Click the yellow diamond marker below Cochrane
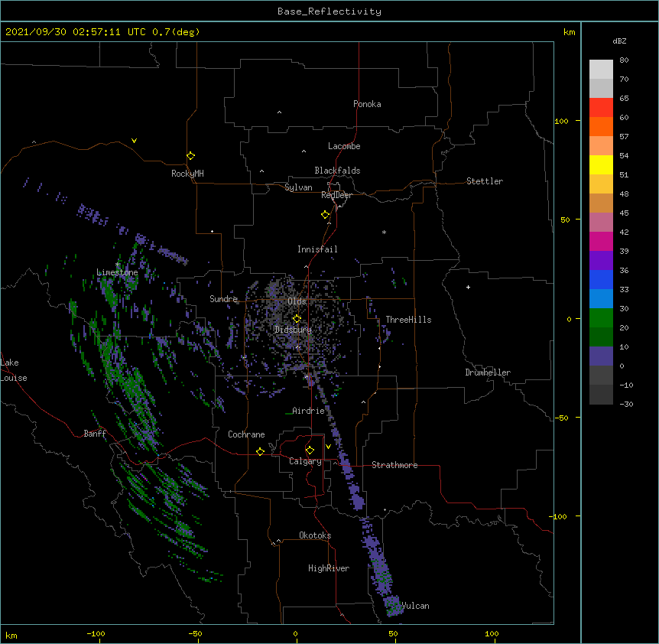659x644 pixels. [x=260, y=451]
